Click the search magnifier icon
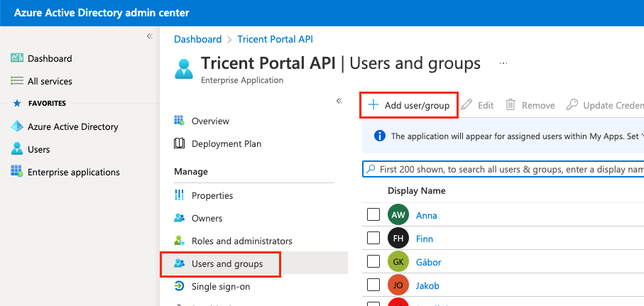The width and height of the screenshot is (644, 306). [371, 169]
